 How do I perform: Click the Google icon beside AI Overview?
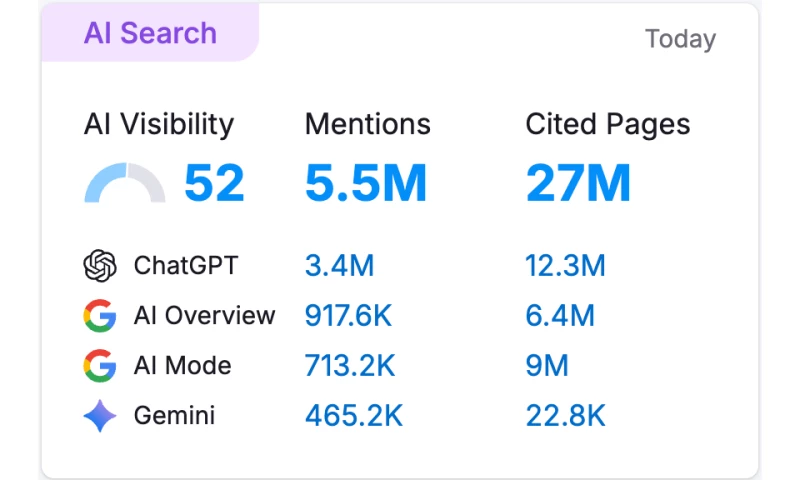tap(100, 316)
